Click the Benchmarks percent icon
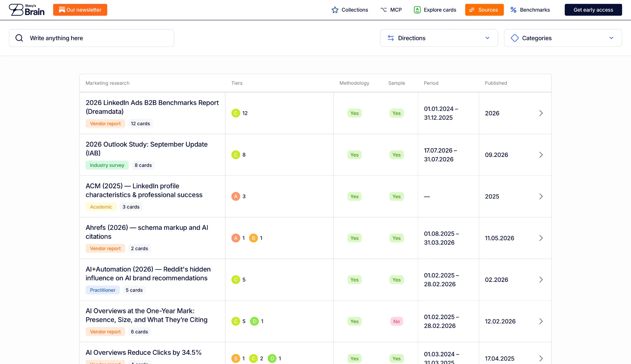The height and width of the screenshot is (364, 631). tap(513, 10)
